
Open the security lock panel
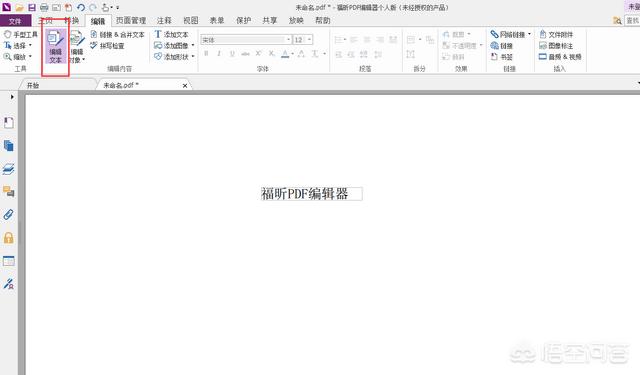click(x=9, y=237)
